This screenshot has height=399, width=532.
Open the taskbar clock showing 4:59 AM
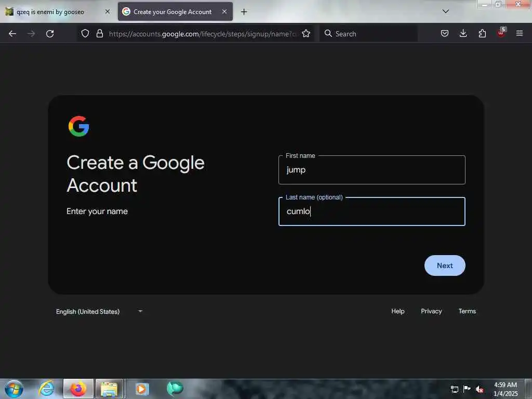506,389
